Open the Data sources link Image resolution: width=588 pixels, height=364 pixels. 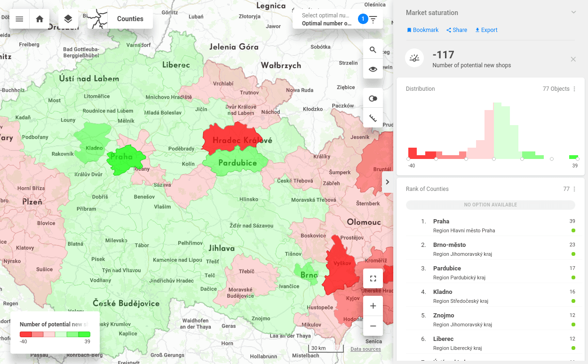tap(365, 349)
